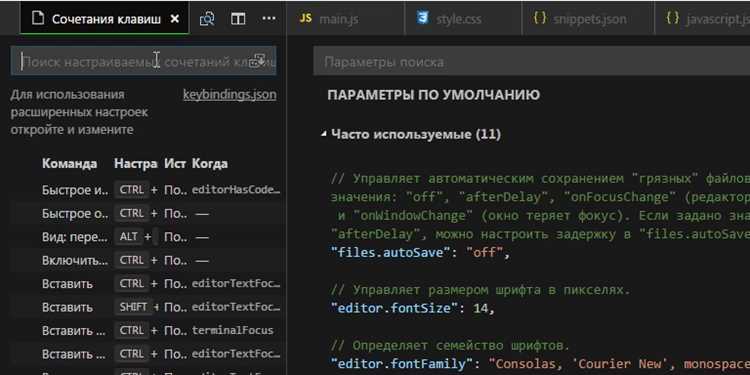The image size is (750, 375).
Task: Click the ПАРАМЕТРЫ ПО УМОЛЧАНИЮ heading
Action: 433,95
